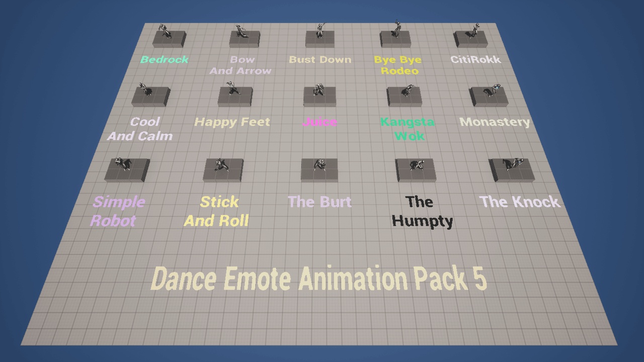This screenshot has width=644, height=362.
Task: Click the pink 'Juice' text label
Action: pyautogui.click(x=320, y=122)
